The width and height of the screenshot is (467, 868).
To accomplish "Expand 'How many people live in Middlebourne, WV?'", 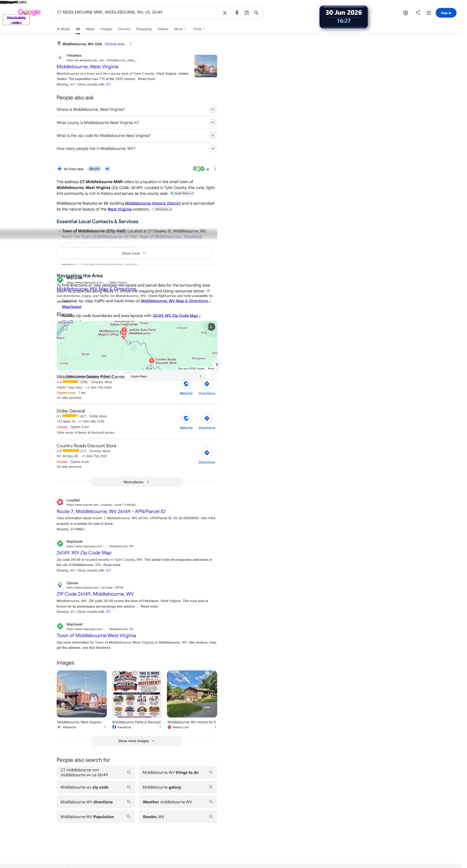I will click(x=137, y=149).
